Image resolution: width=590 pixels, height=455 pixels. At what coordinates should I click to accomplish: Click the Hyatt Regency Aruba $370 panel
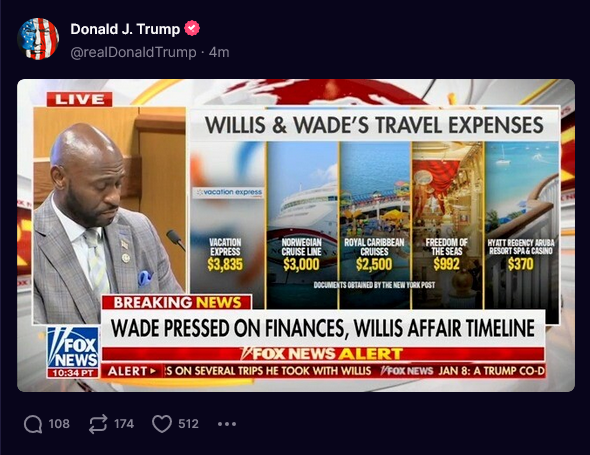tap(522, 225)
